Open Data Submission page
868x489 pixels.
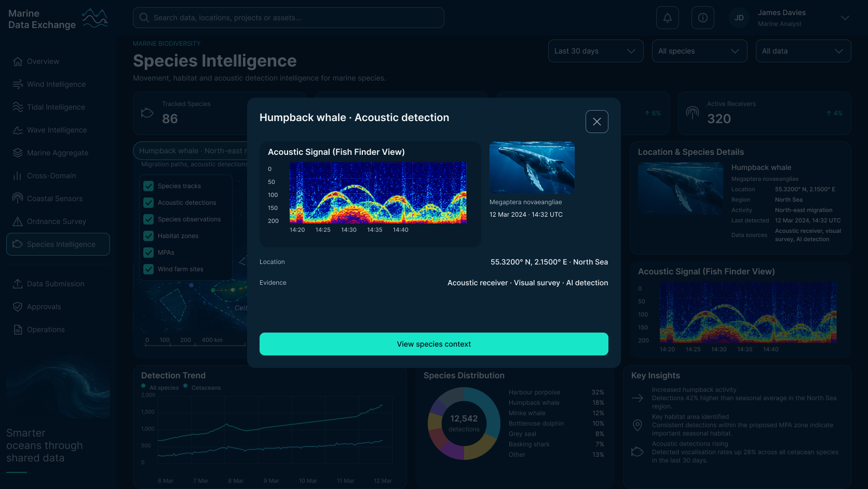click(58, 284)
